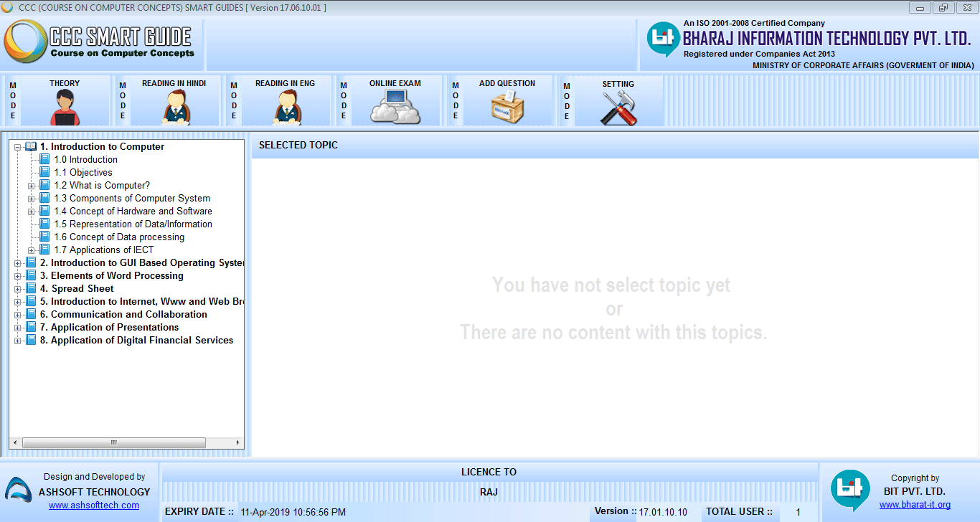Expand 1.7 Applications of IECT node
This screenshot has height=522, width=980.
32,250
